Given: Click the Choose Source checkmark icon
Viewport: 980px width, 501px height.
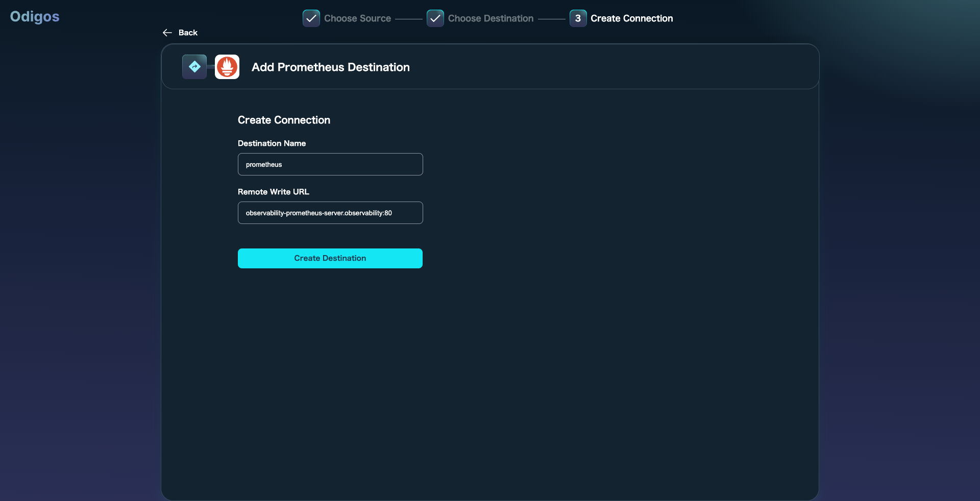Looking at the screenshot, I should 311,18.
